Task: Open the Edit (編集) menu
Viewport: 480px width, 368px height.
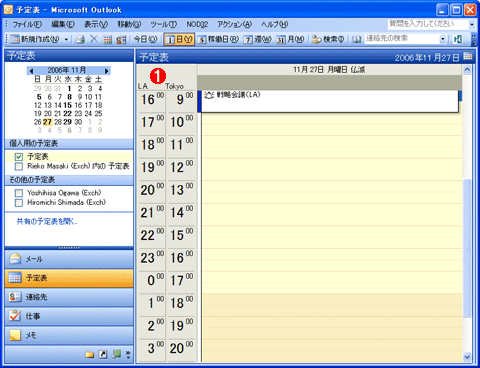Action: [x=63, y=24]
